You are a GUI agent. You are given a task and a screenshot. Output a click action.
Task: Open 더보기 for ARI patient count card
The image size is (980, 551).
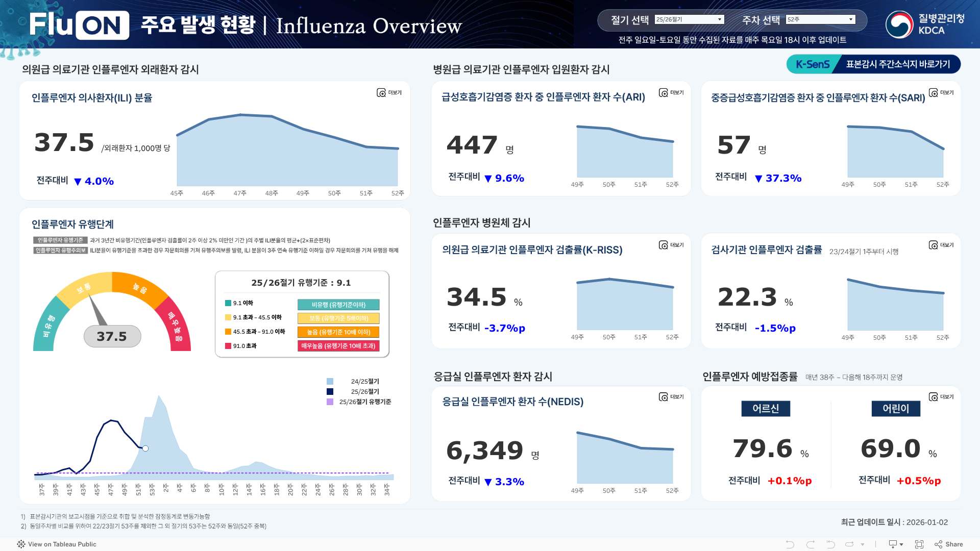663,92
